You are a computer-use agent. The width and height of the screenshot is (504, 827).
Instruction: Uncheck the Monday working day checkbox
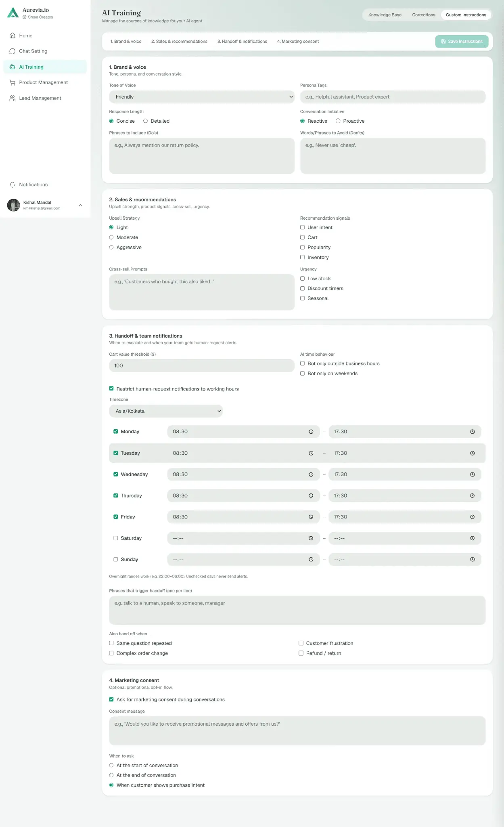[x=116, y=432]
